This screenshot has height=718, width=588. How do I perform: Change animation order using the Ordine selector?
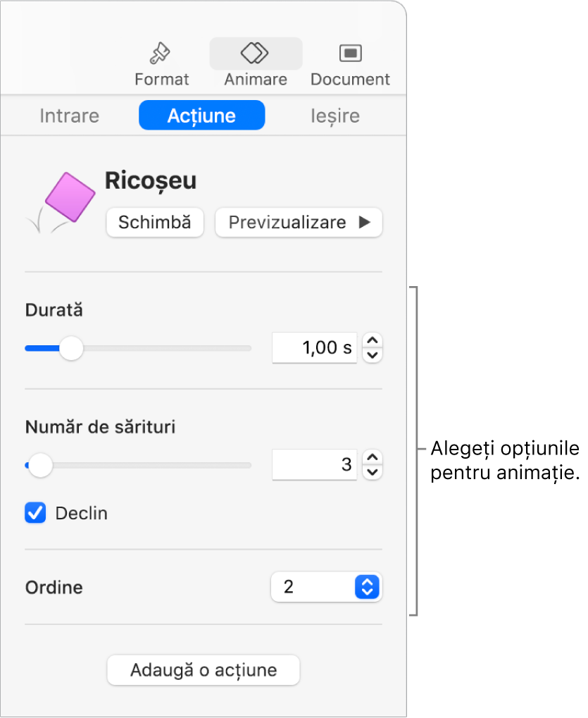(x=326, y=587)
